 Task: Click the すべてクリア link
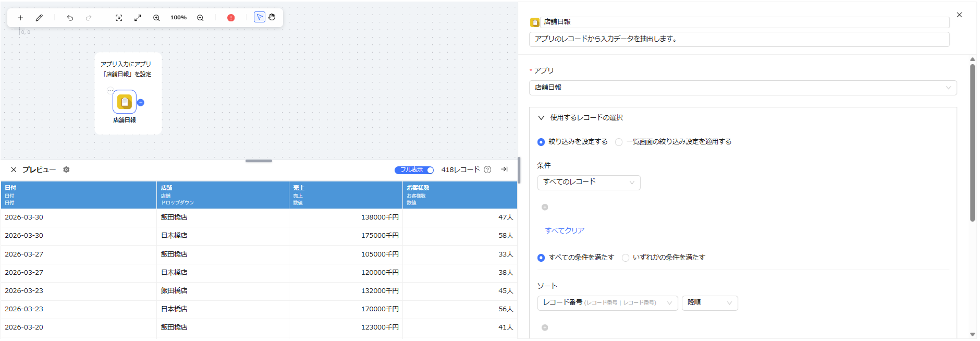pos(565,230)
